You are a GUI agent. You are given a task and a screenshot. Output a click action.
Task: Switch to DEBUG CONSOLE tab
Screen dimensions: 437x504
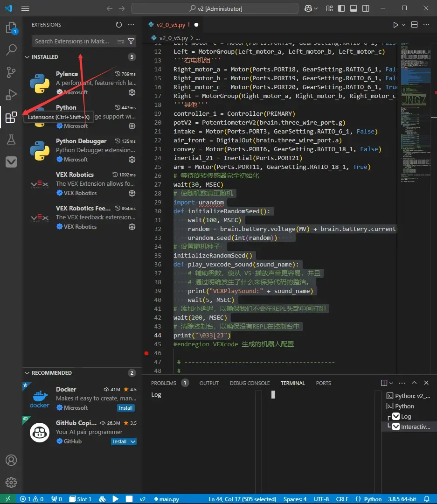250,383
